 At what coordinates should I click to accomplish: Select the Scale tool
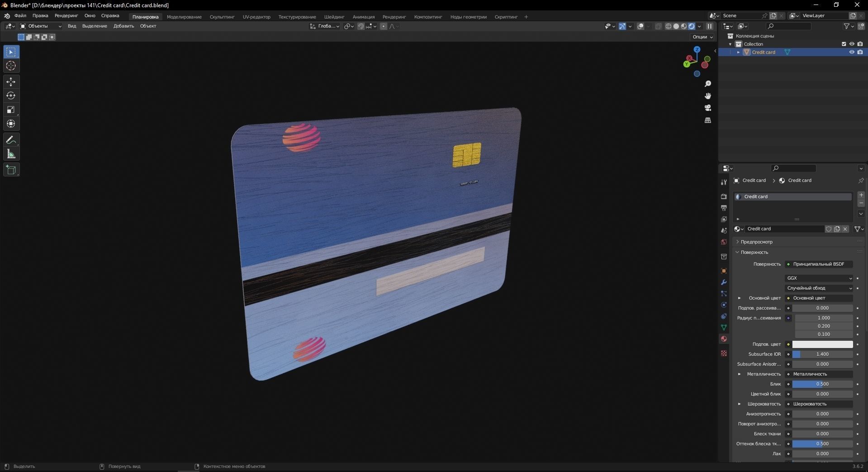pyautogui.click(x=11, y=110)
